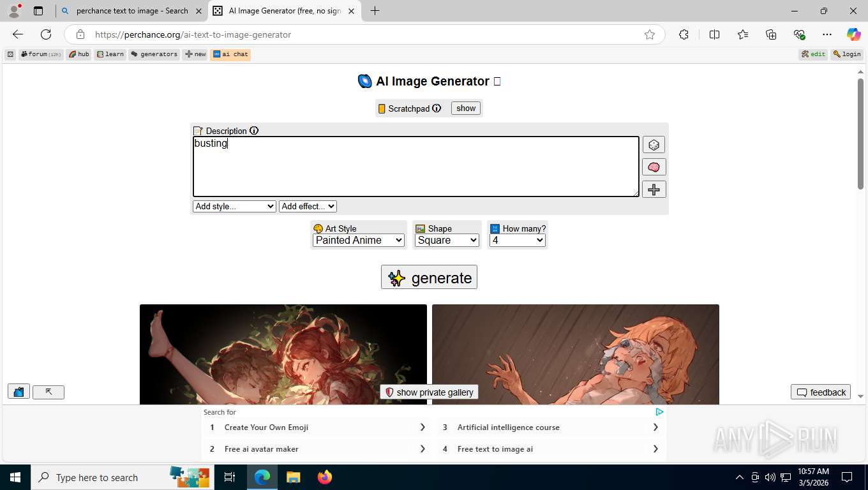Click the edit button in top bar
Screen dimensions: 868x490
814,54
